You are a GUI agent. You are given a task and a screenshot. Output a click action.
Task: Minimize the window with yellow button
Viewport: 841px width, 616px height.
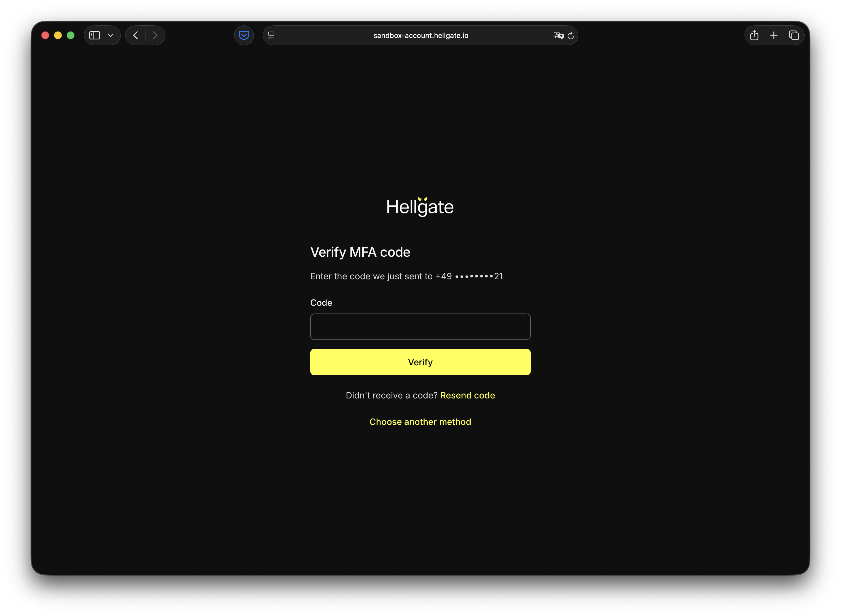pyautogui.click(x=58, y=35)
